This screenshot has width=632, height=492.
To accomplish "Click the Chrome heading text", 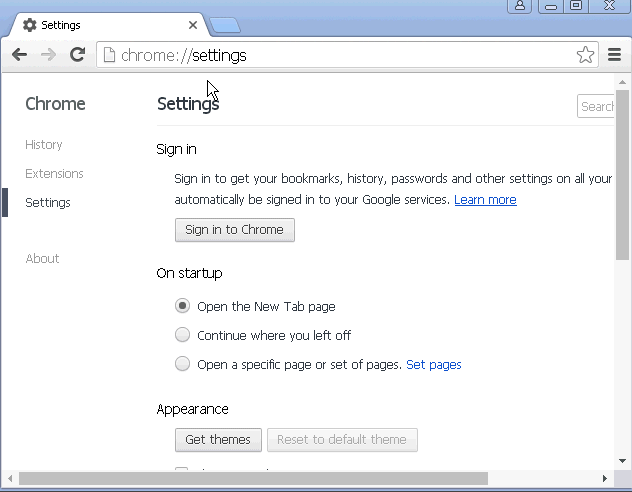I will click(55, 104).
